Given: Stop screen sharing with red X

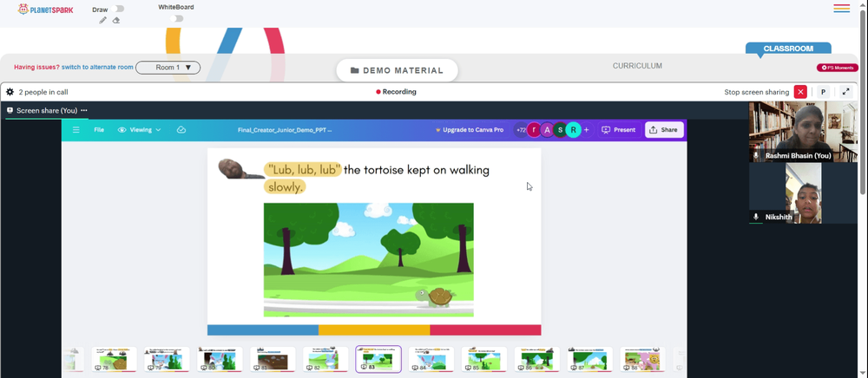Looking at the screenshot, I should click(800, 92).
